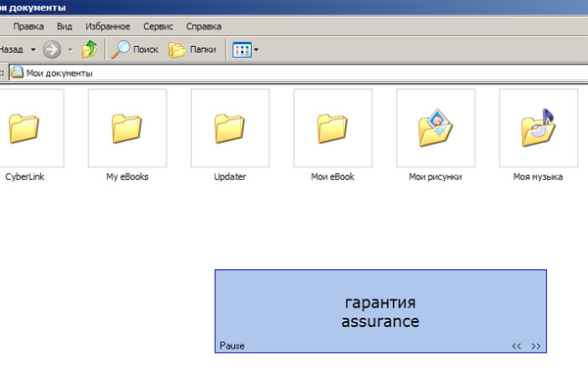Toggle the Папки folders pane
Screen dimensions: 588x368
pos(192,49)
